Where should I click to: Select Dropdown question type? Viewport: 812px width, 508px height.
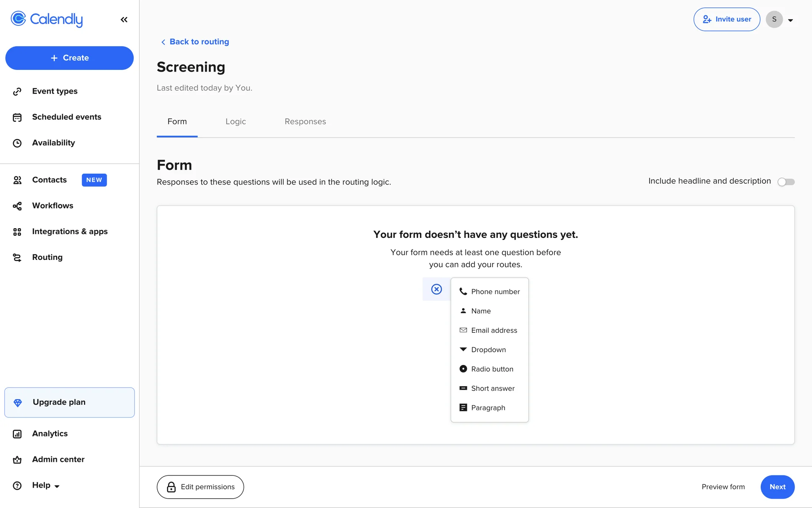coord(488,350)
